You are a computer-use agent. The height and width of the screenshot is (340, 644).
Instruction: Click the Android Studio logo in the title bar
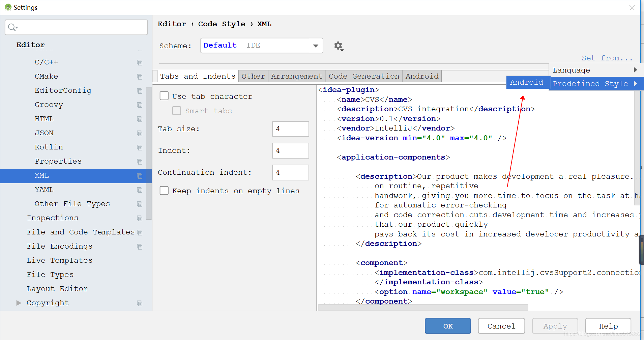7,7
